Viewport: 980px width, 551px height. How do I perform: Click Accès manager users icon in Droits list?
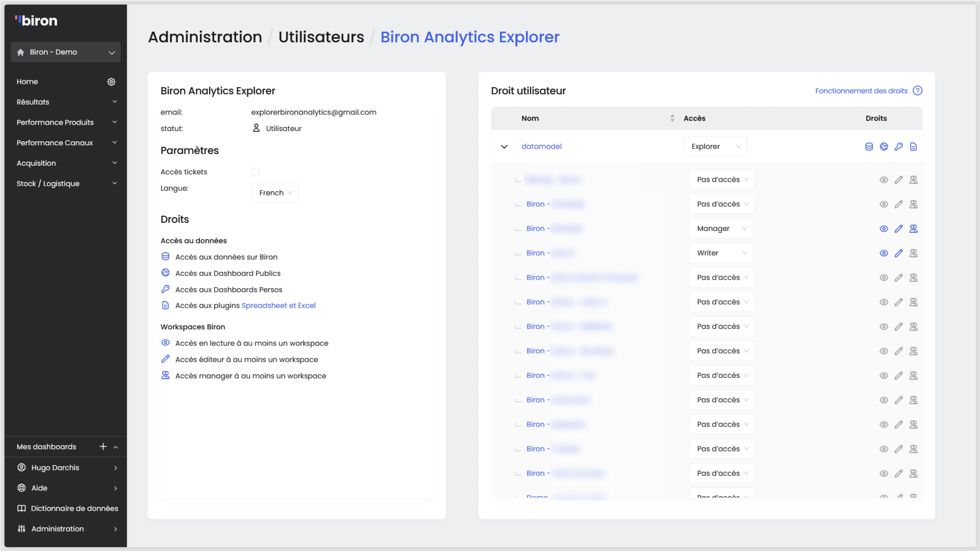click(x=166, y=375)
